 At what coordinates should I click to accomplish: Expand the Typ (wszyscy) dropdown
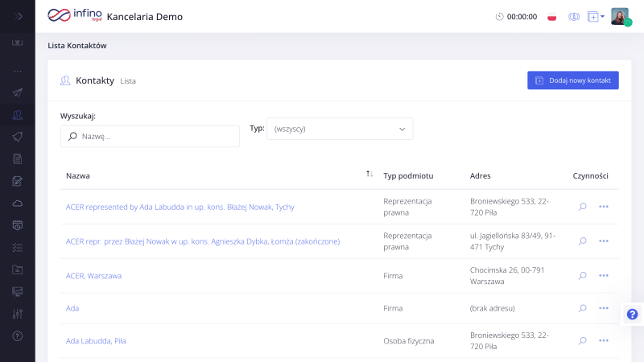coord(340,129)
